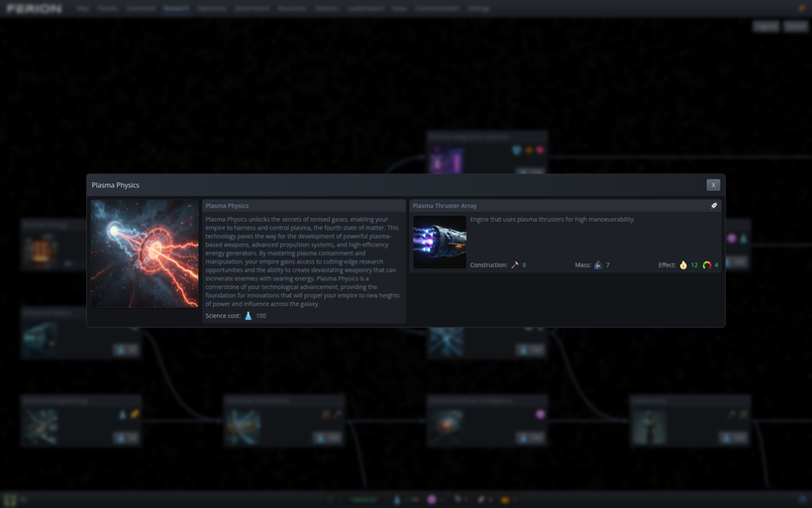Close the Plasma Physics dialog with X
Screen dimensions: 812x508
(x=713, y=185)
